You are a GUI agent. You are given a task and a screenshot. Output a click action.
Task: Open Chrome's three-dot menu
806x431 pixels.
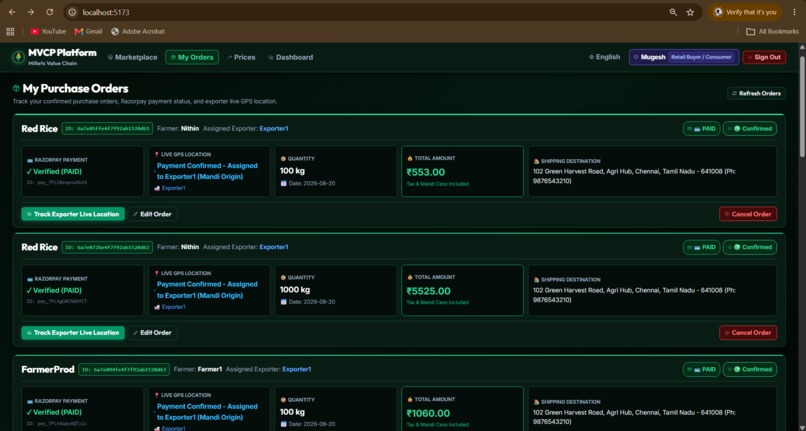click(794, 12)
